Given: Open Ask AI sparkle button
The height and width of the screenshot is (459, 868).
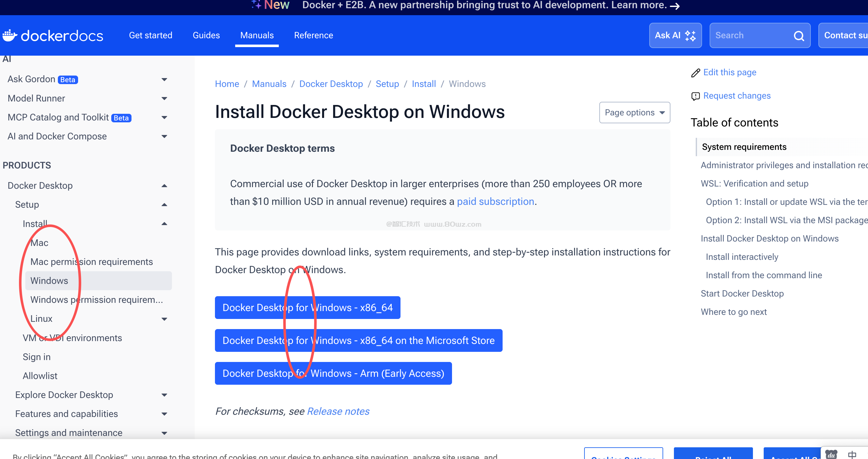Looking at the screenshot, I should (x=675, y=35).
